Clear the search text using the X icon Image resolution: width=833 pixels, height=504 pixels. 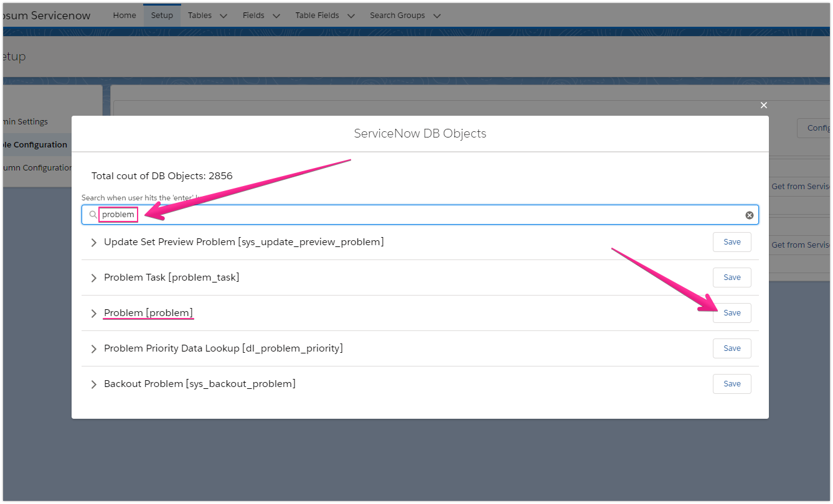pyautogui.click(x=749, y=214)
